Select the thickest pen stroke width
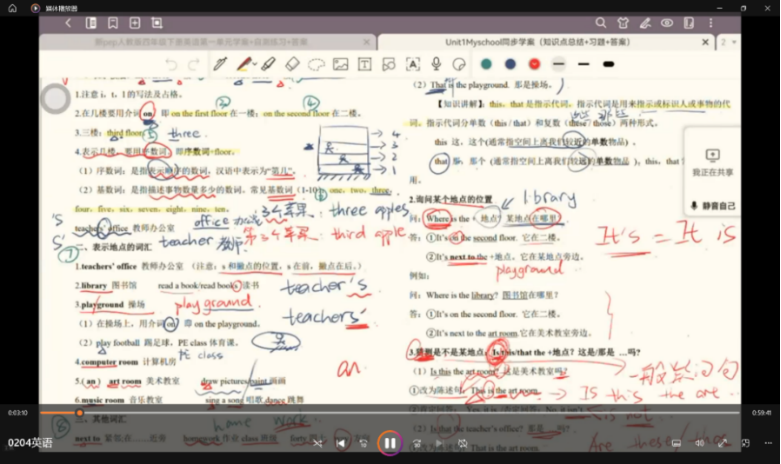Image resolution: width=781 pixels, height=464 pixels. point(608,64)
